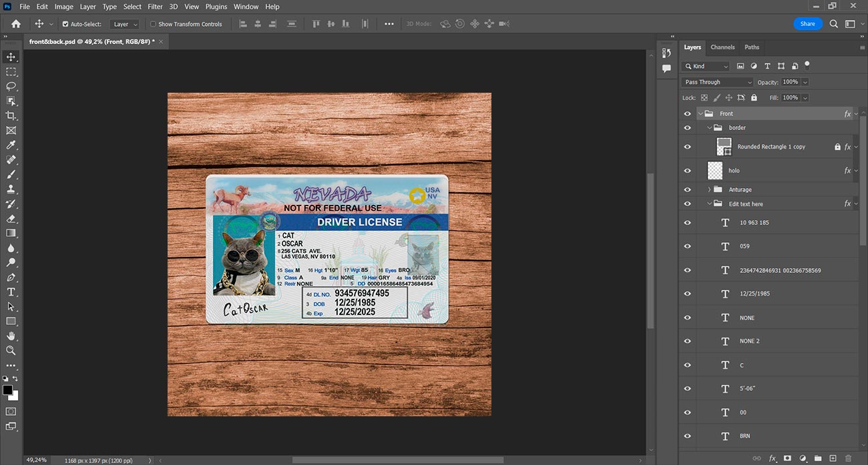
Task: Collapse the Edit text here group
Action: pyautogui.click(x=709, y=204)
